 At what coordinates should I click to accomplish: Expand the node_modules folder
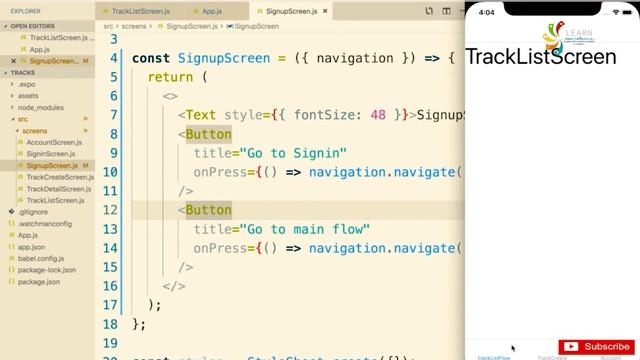[x=40, y=107]
